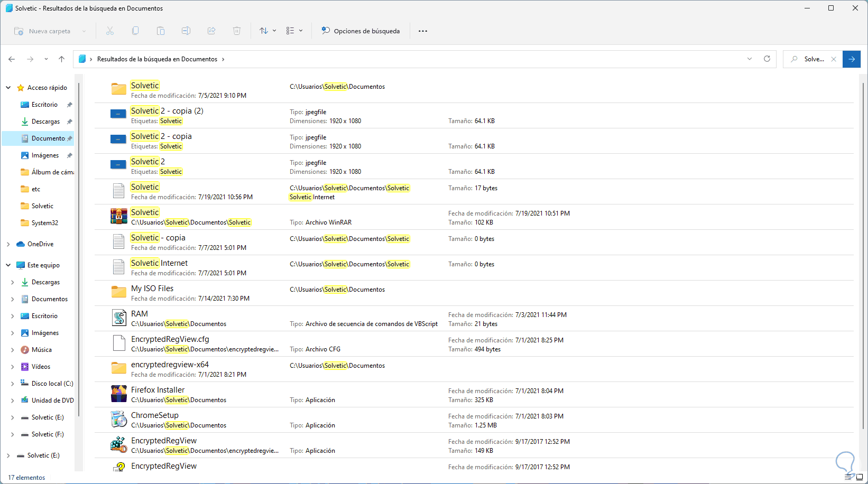Select the RAM VBScript file icon
The width and height of the screenshot is (868, 484).
coord(119,318)
